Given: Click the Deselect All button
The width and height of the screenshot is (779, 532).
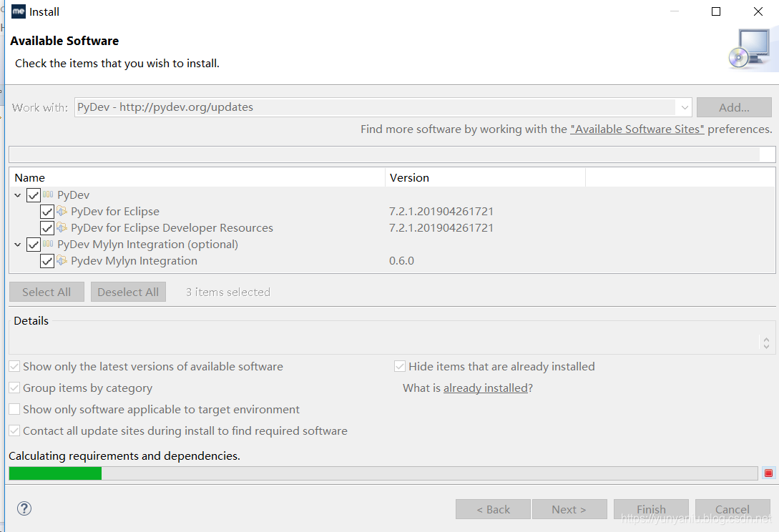Looking at the screenshot, I should click(128, 292).
